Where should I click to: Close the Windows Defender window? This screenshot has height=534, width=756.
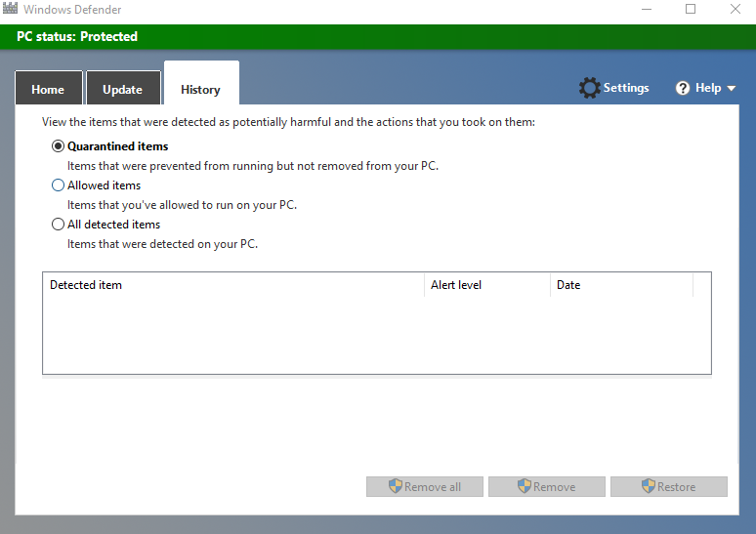click(735, 9)
